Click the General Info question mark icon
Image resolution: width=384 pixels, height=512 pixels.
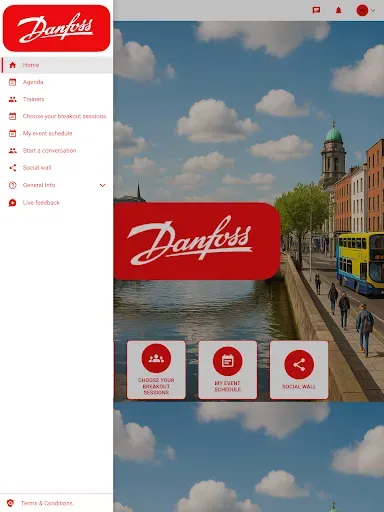(13, 185)
